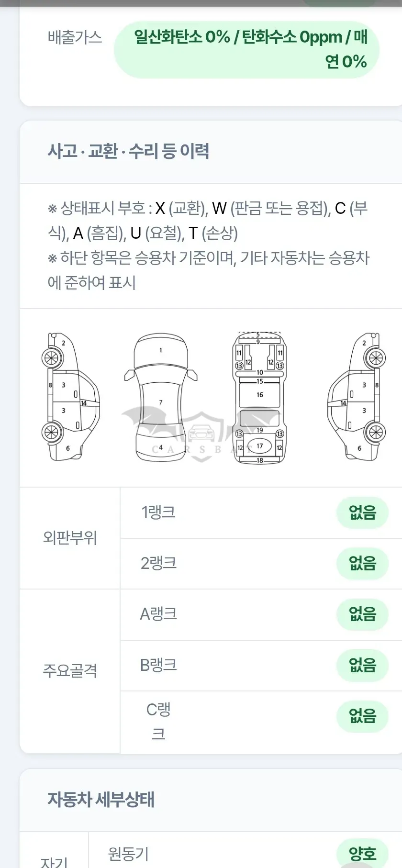Click the A랭크 없음 status badge
Image resolution: width=402 pixels, height=868 pixels.
pos(362,614)
